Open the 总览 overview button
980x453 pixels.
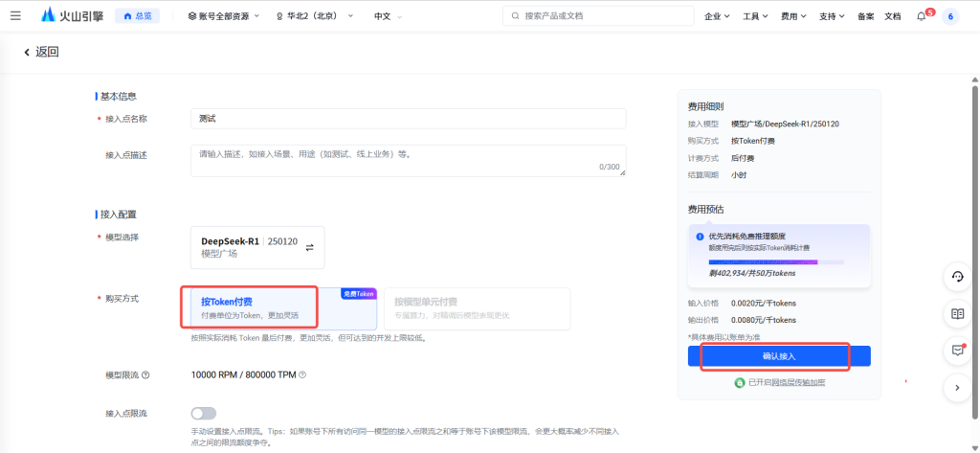tap(138, 15)
